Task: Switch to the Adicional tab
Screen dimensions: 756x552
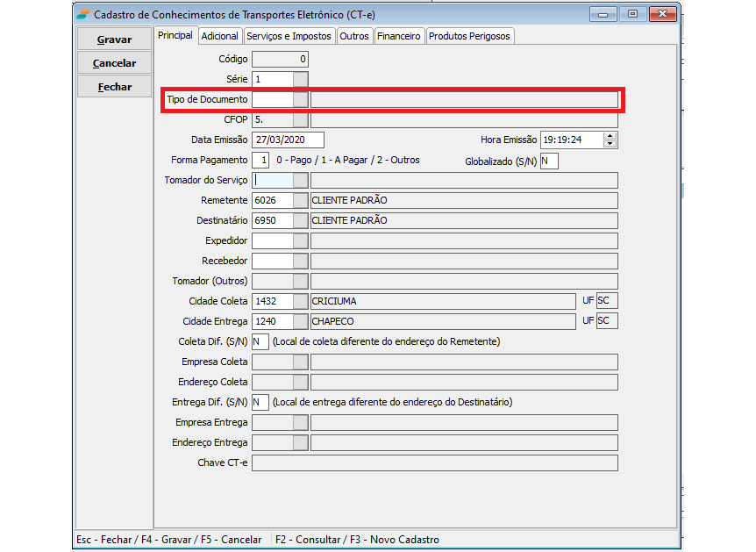Action: (219, 36)
